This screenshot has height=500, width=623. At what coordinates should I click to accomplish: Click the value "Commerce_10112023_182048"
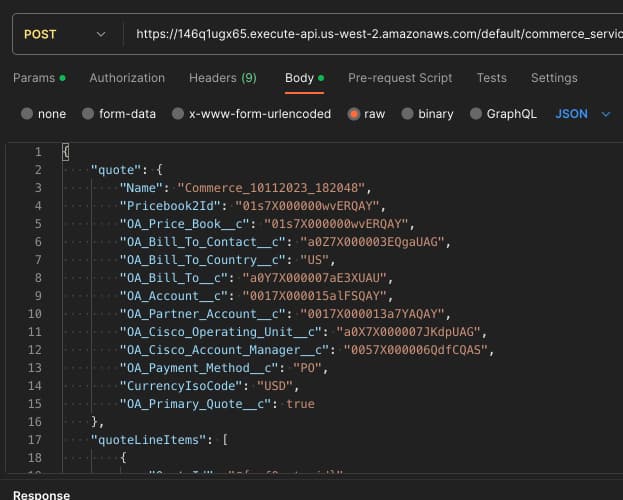coord(271,188)
